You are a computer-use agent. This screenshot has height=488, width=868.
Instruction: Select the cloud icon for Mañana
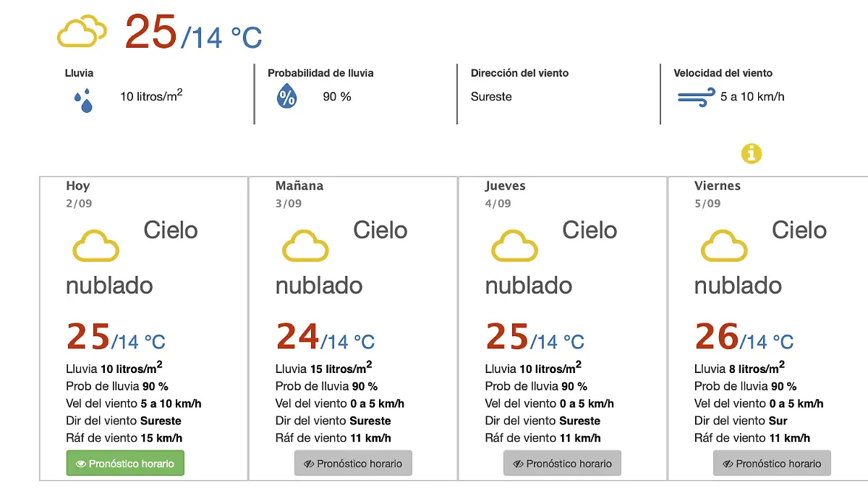point(305,246)
